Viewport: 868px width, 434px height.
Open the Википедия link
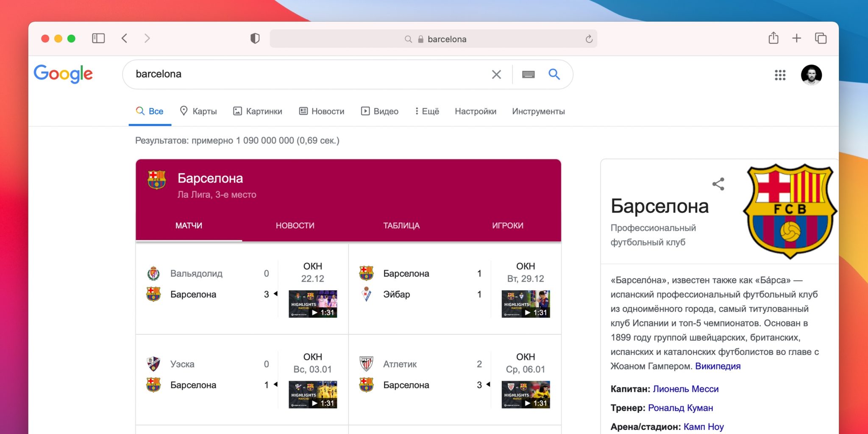point(718,366)
